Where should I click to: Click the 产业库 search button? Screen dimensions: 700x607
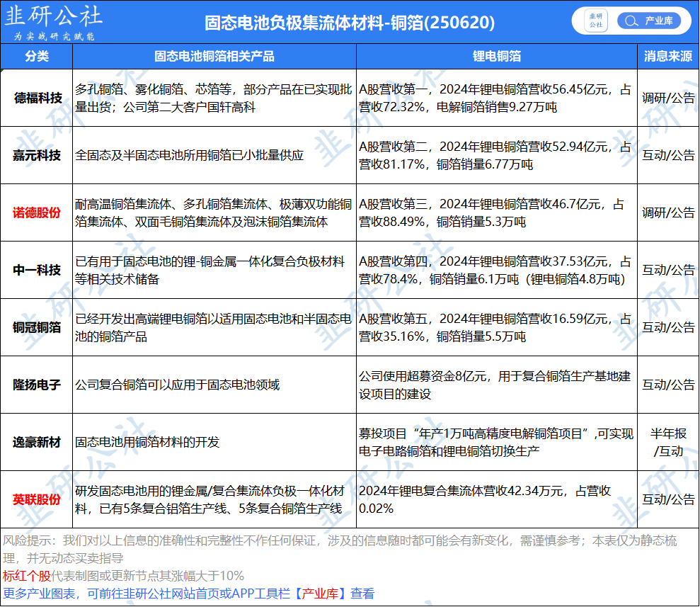tap(648, 21)
